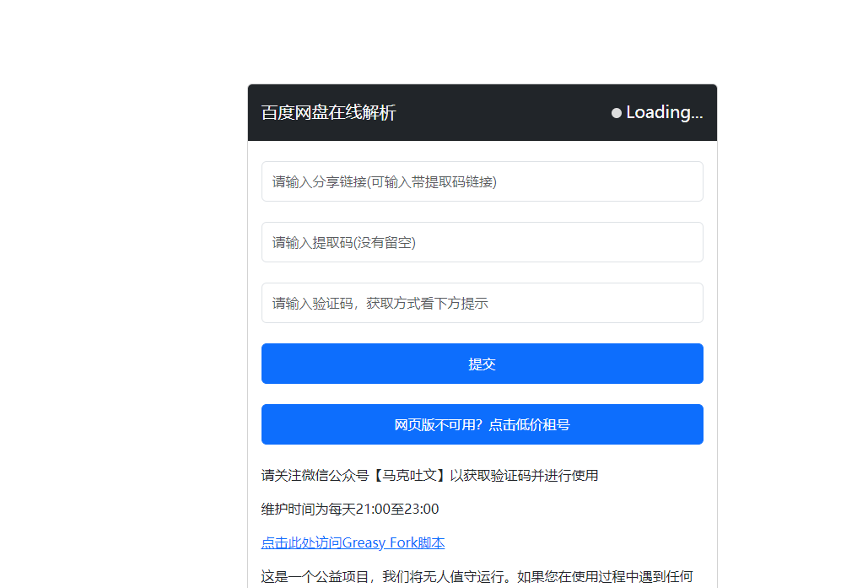Click the Loading... text in header

(663, 111)
